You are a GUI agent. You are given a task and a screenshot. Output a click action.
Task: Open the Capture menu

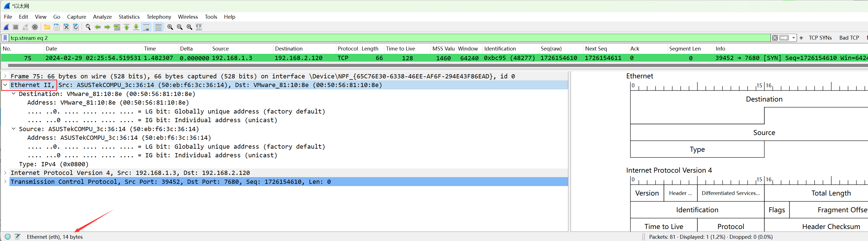click(x=76, y=17)
